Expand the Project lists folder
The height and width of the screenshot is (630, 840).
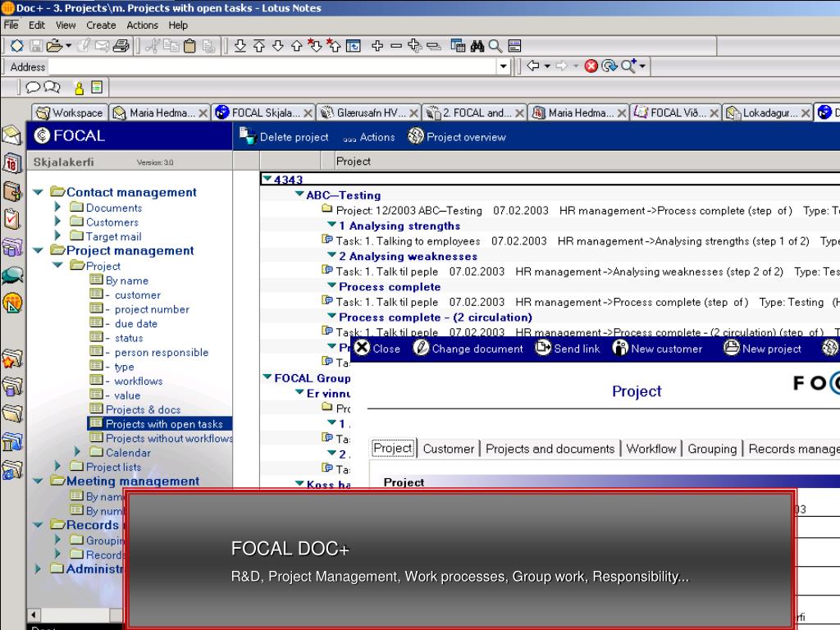click(x=58, y=466)
